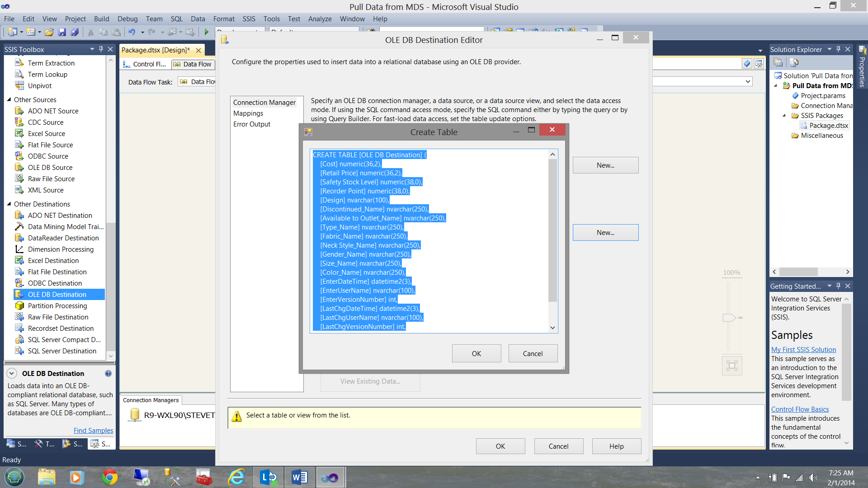Collapse the SSIS Packages folder node
This screenshot has height=488, width=868.
pyautogui.click(x=784, y=116)
